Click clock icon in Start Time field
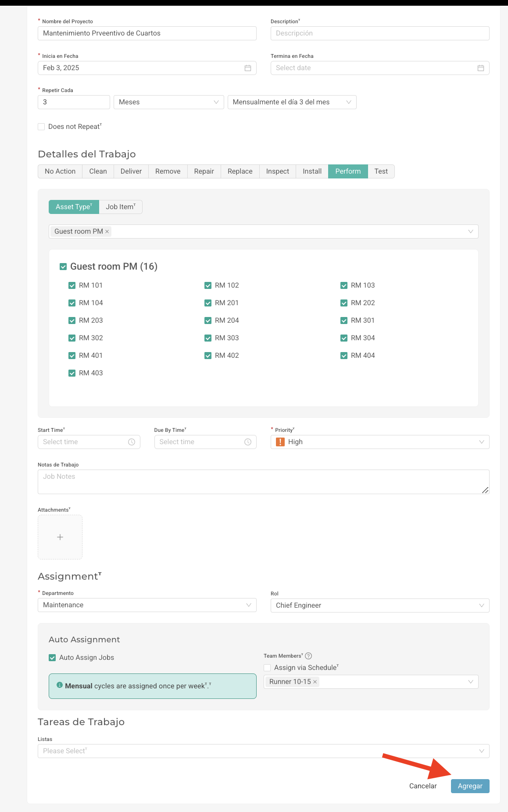Image resolution: width=508 pixels, height=812 pixels. click(131, 442)
